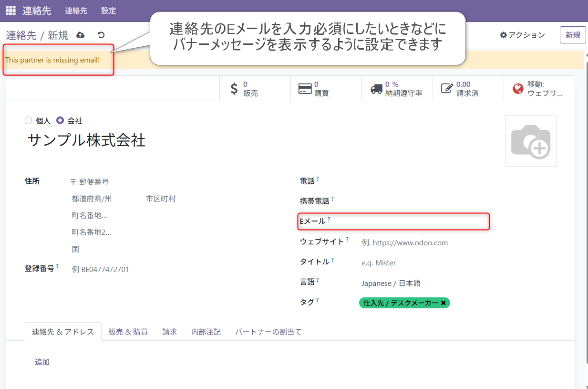Viewport: 588px width, 389px height.
Task: Select the 会社 radio button
Action: (x=60, y=121)
